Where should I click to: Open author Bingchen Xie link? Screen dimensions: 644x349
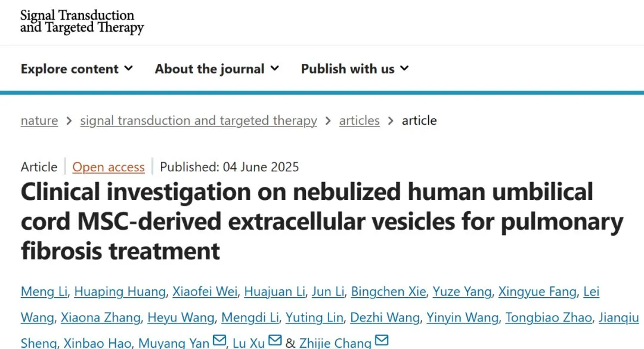tap(388, 292)
